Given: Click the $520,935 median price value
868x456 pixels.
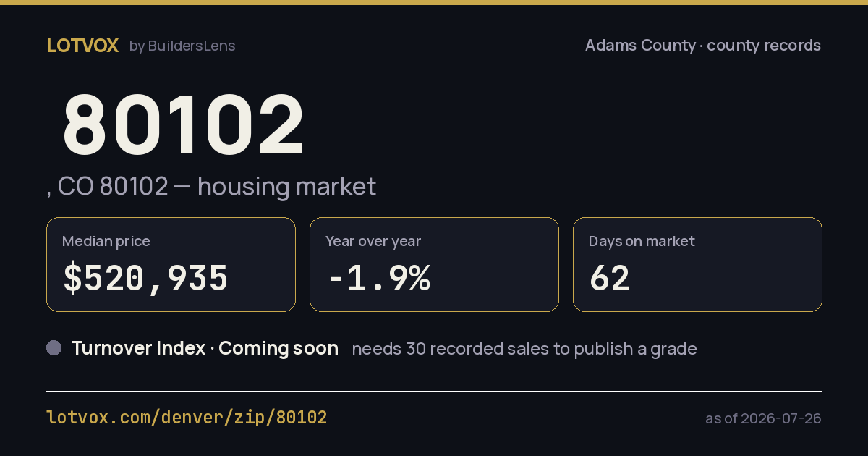Looking at the screenshot, I should (145, 279).
